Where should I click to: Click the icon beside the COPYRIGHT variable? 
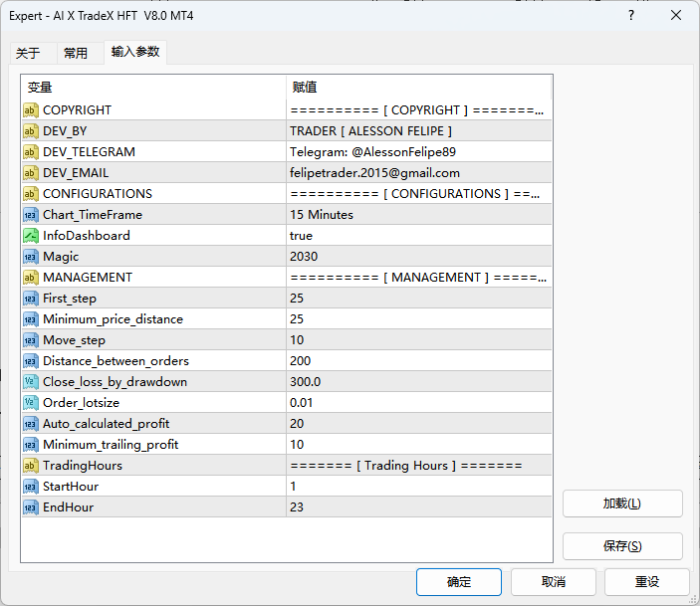(x=30, y=110)
